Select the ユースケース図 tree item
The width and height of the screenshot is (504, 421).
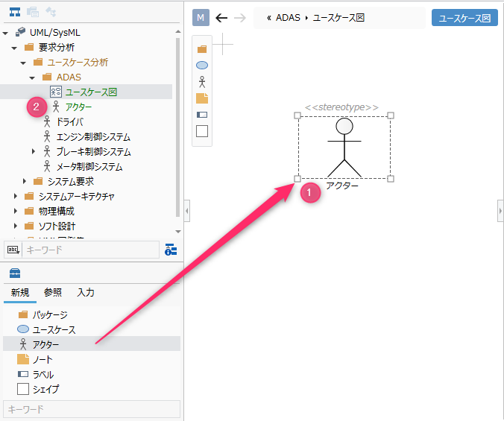(86, 92)
